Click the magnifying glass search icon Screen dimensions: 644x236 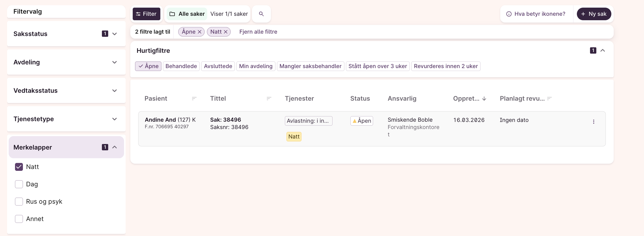(x=261, y=14)
